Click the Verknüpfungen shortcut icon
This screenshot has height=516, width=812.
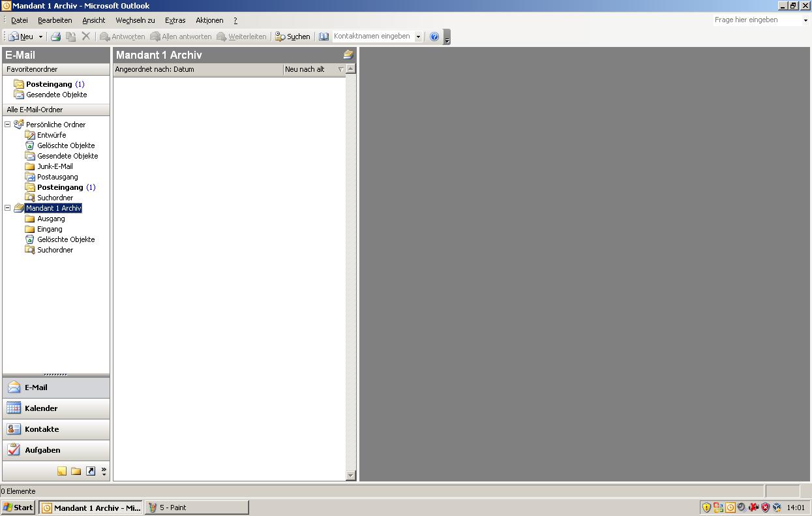[91, 471]
